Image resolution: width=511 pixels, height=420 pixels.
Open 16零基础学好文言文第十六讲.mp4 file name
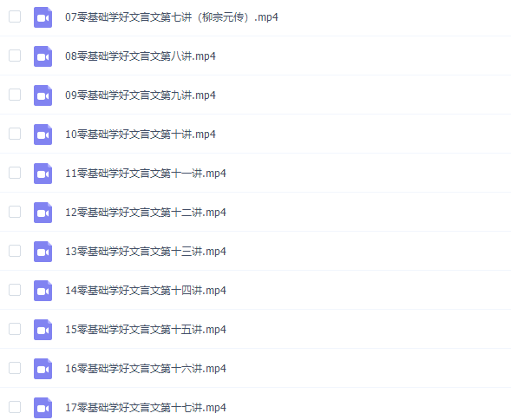(146, 369)
